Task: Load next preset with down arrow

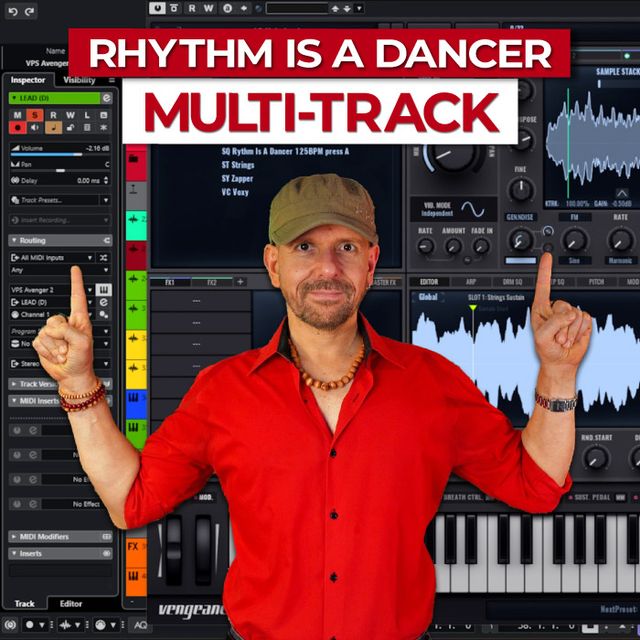Action: pos(347,8)
